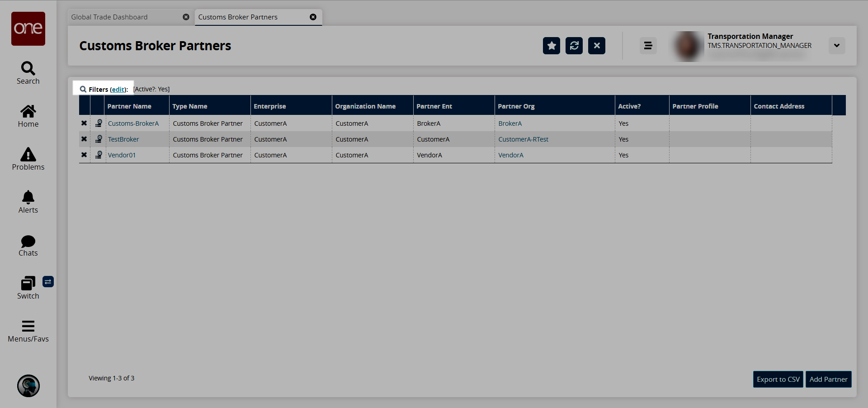Delete the Customs-BrokerA partner row

point(84,123)
